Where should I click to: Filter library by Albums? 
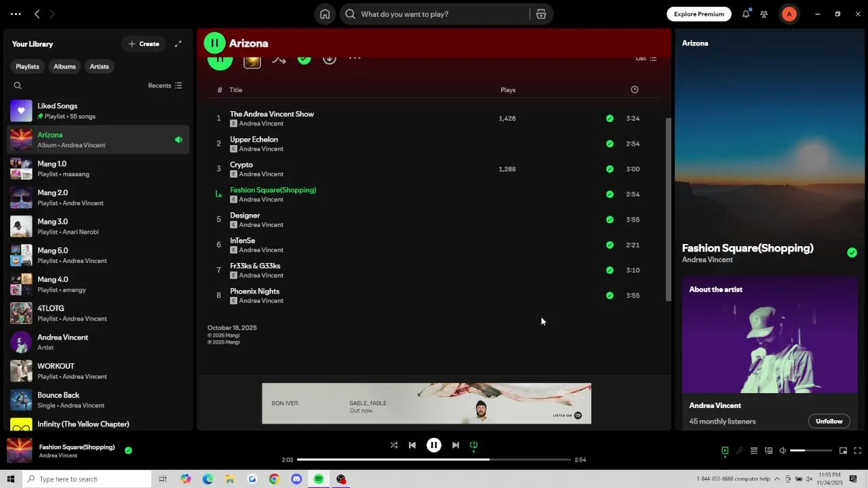pos(64,66)
